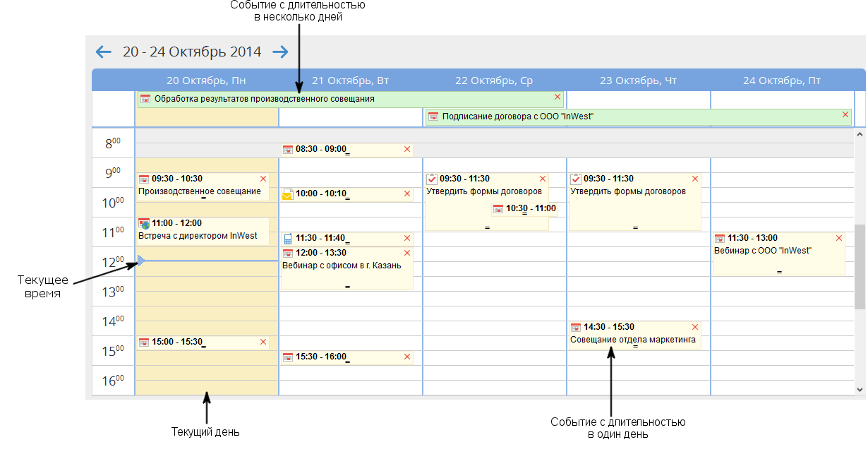This screenshot has width=868, height=459.
Task: Click the calendar icon of 'Подписание договора' event
Action: point(433,117)
